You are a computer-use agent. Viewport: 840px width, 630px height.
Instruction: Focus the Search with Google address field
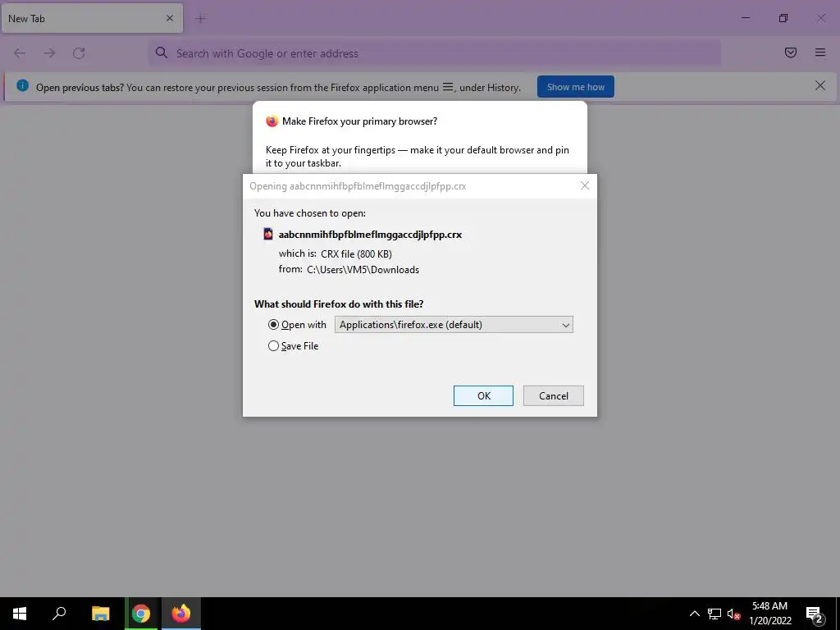[435, 53]
